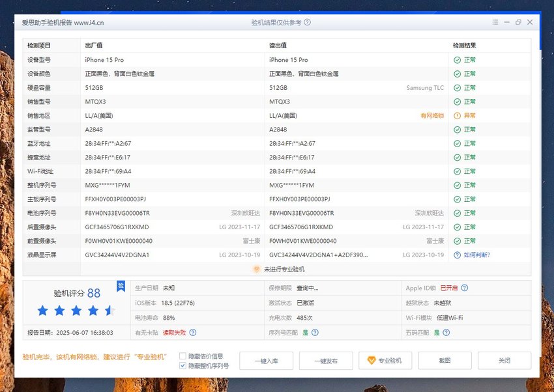Click the 电池寿命 value 88%

pos(169,318)
